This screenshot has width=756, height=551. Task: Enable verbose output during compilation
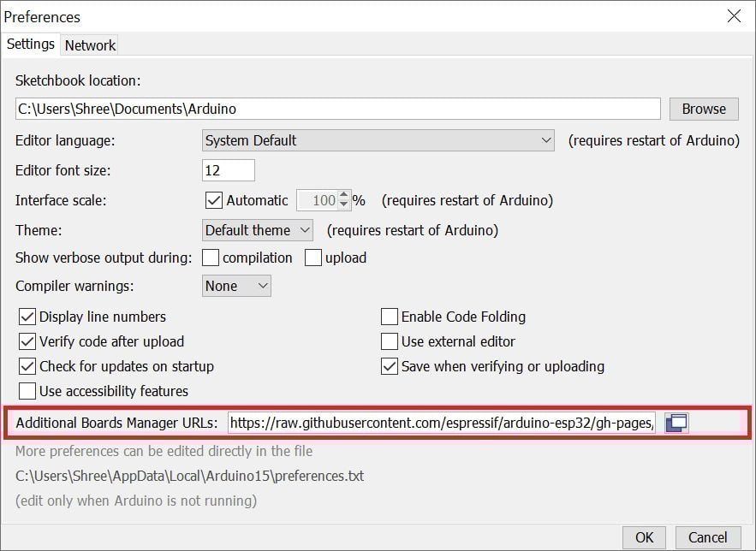pos(211,257)
